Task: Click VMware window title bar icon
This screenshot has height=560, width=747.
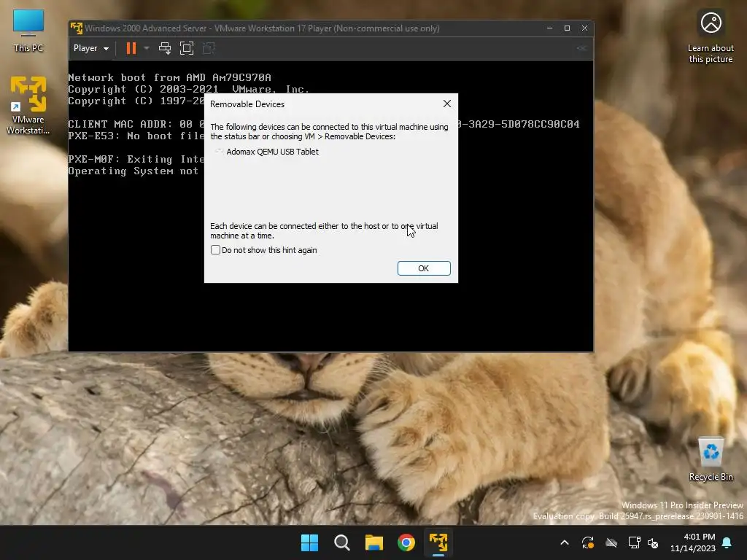Action: coord(76,28)
